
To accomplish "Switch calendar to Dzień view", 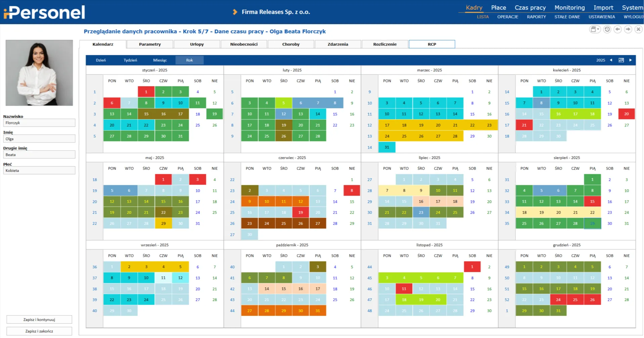I will click(x=101, y=60).
